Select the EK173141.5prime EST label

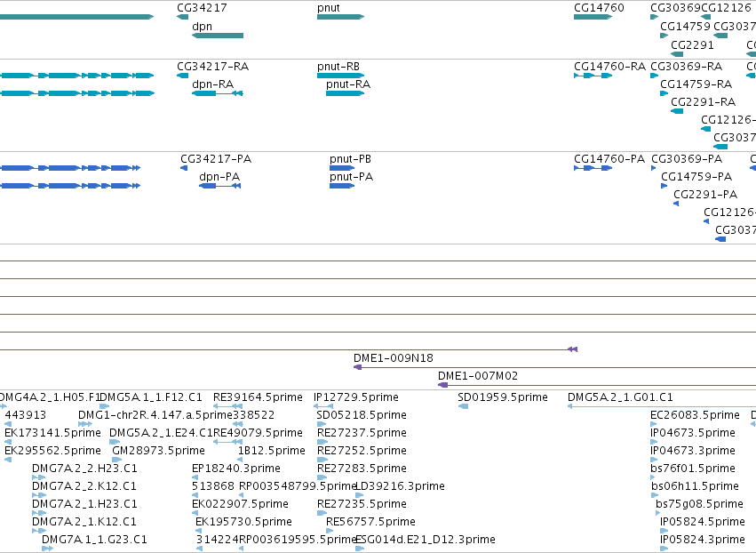coord(53,433)
